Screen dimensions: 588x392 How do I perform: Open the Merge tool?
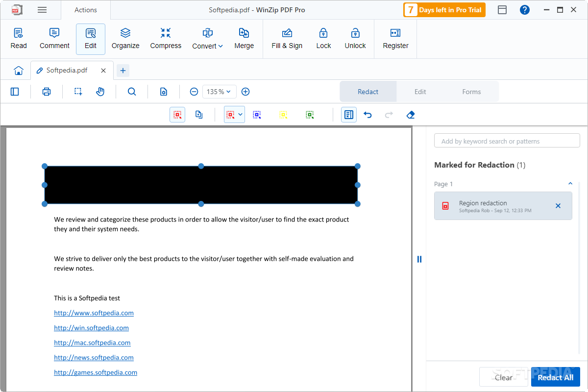[244, 39]
